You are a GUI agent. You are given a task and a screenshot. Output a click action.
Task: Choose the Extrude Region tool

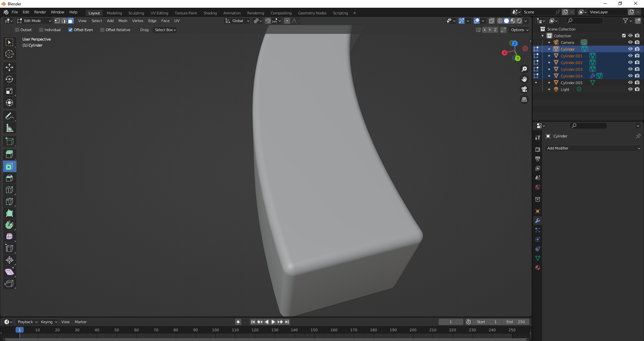(x=9, y=155)
